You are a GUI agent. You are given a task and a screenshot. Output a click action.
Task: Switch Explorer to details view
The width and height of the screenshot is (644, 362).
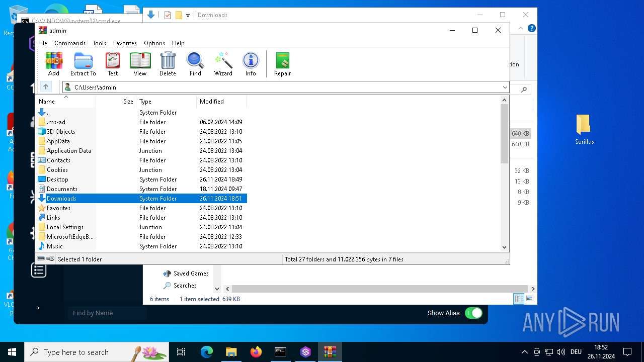pos(519,299)
